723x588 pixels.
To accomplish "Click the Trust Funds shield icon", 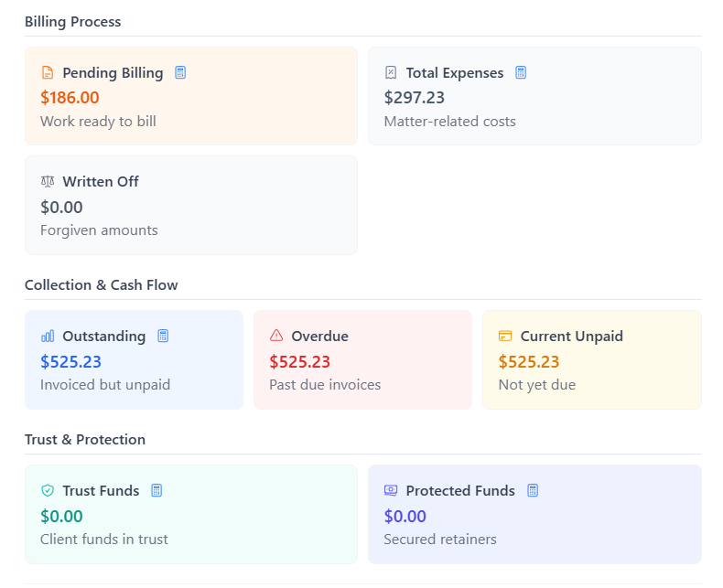I will pyautogui.click(x=48, y=491).
